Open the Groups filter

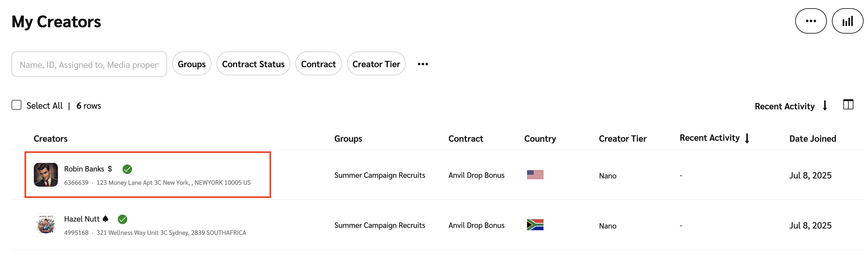click(192, 63)
